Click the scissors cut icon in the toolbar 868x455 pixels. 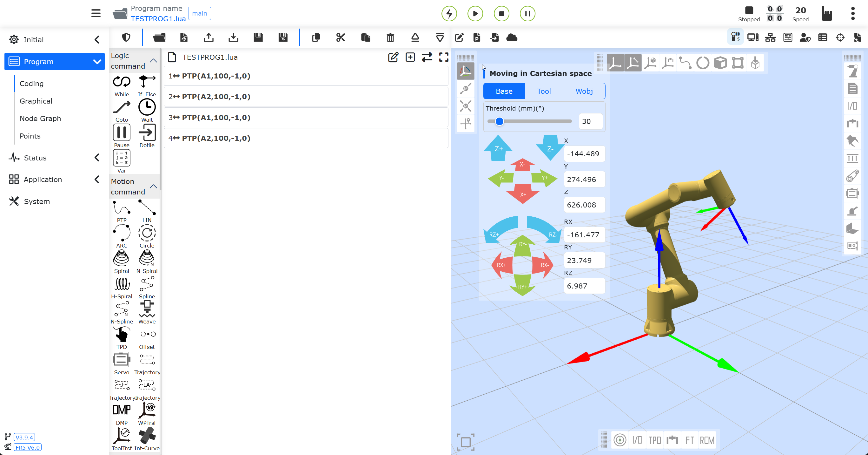click(x=340, y=37)
